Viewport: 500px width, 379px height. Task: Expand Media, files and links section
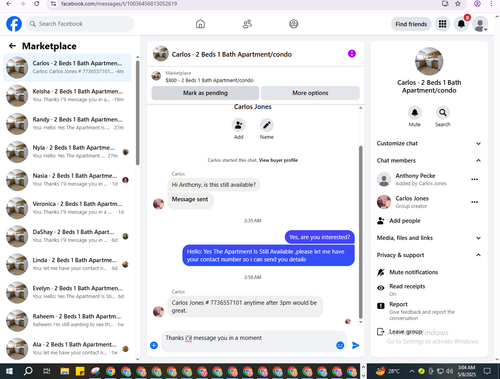pyautogui.click(x=429, y=238)
